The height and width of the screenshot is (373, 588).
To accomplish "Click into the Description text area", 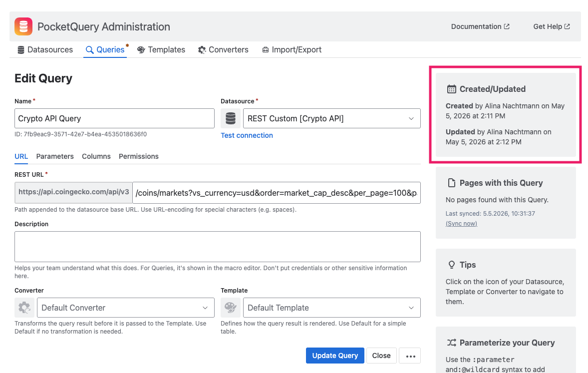I will point(218,247).
